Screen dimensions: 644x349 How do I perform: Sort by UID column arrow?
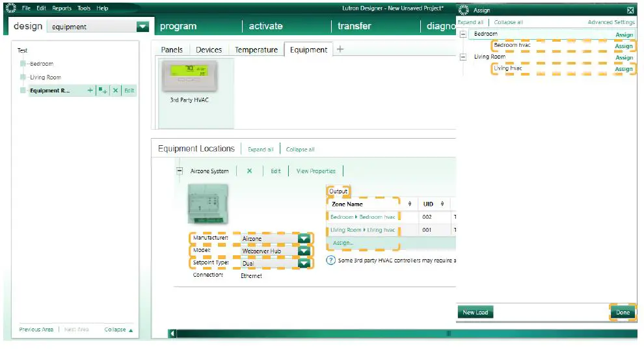(442, 204)
